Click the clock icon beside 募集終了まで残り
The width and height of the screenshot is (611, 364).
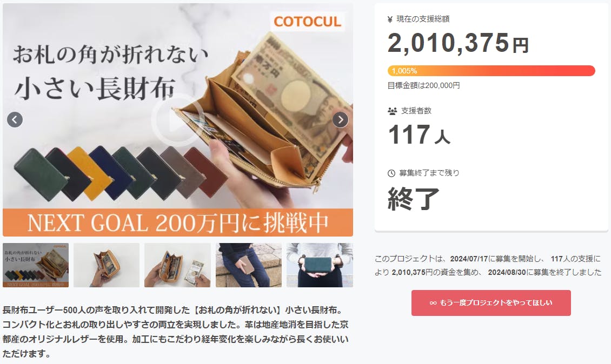tap(391, 173)
